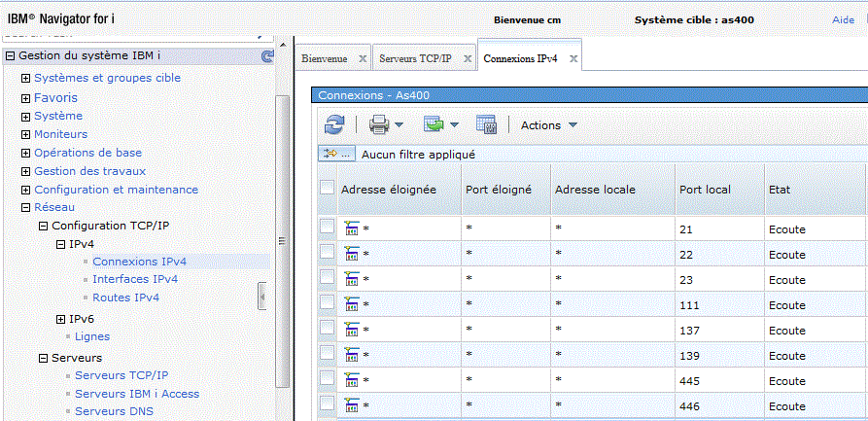Click the table columns configuration icon

point(486,124)
